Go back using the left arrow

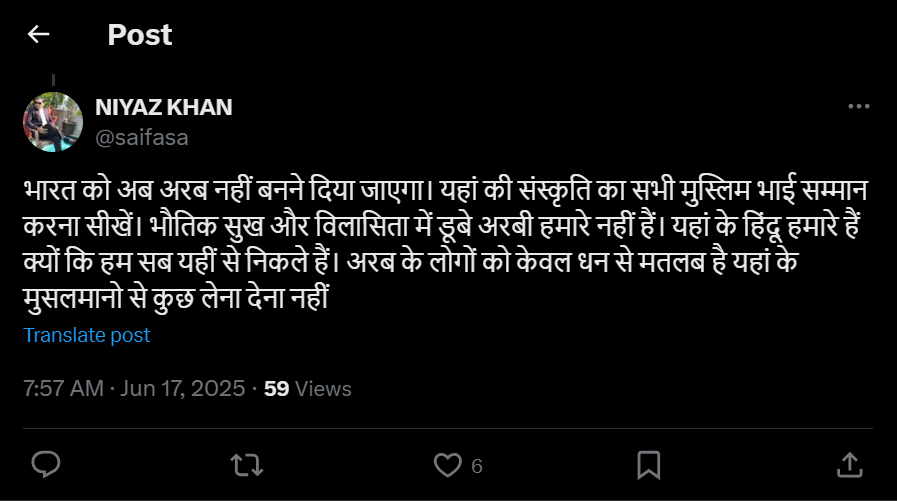point(38,35)
